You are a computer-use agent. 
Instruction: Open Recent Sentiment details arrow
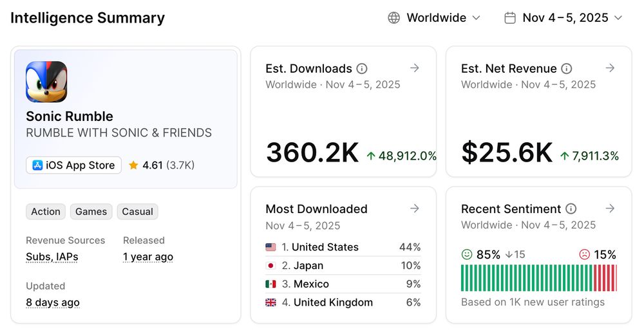pyautogui.click(x=611, y=209)
